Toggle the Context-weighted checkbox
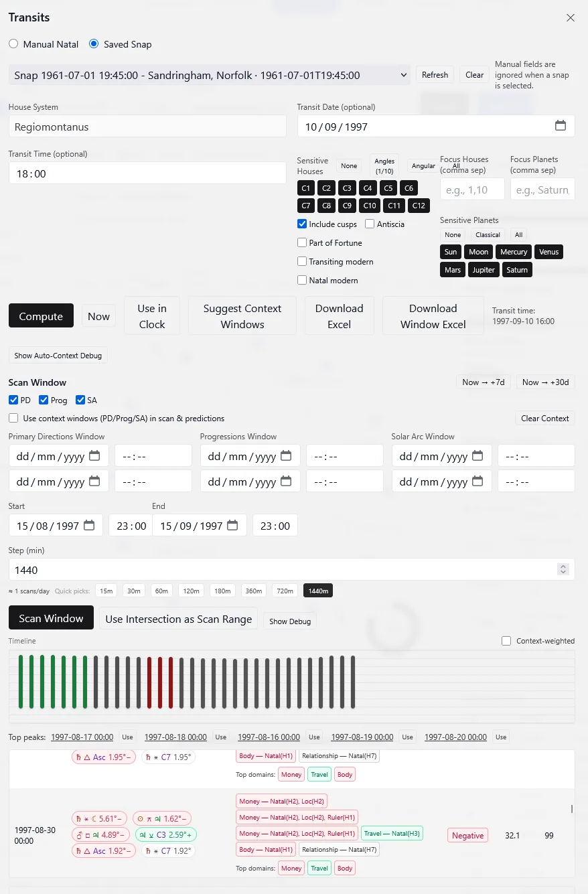Screen dimensions: 588x894 pos(507,641)
